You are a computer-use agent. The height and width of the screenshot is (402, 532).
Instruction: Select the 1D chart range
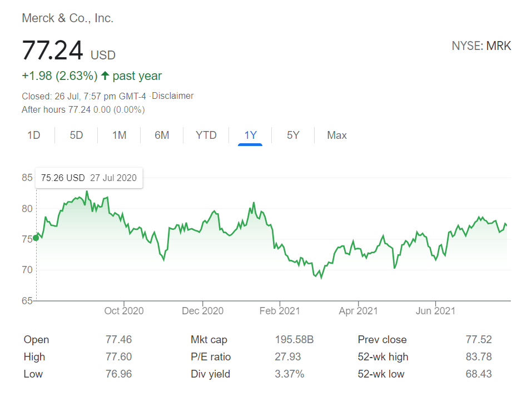pos(33,135)
